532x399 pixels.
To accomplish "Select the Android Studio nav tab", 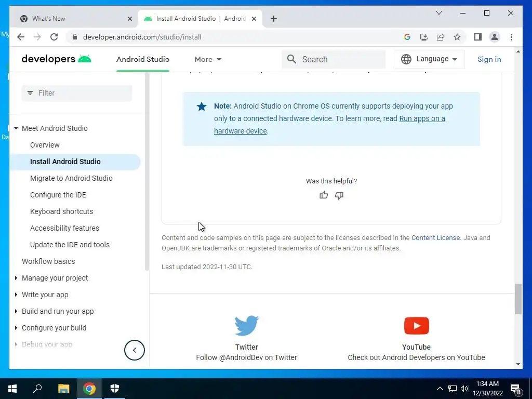I will pos(143,59).
